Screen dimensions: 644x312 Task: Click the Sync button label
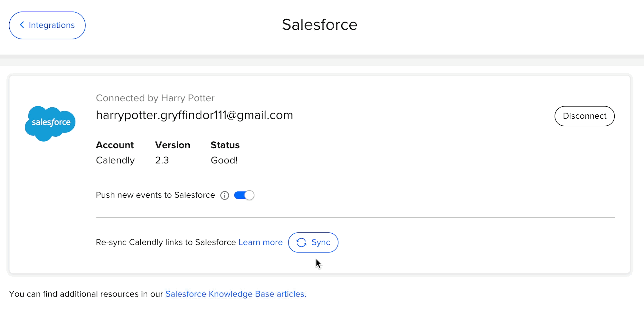[321, 242]
